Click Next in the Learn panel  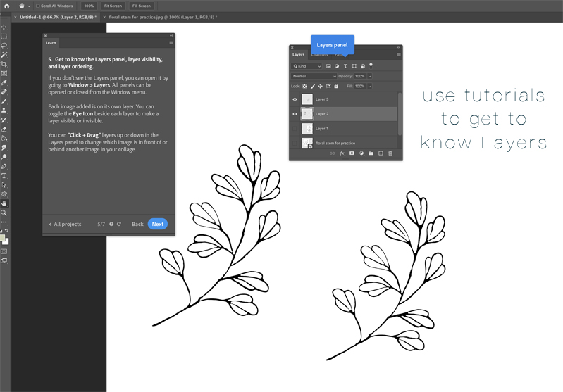point(158,224)
